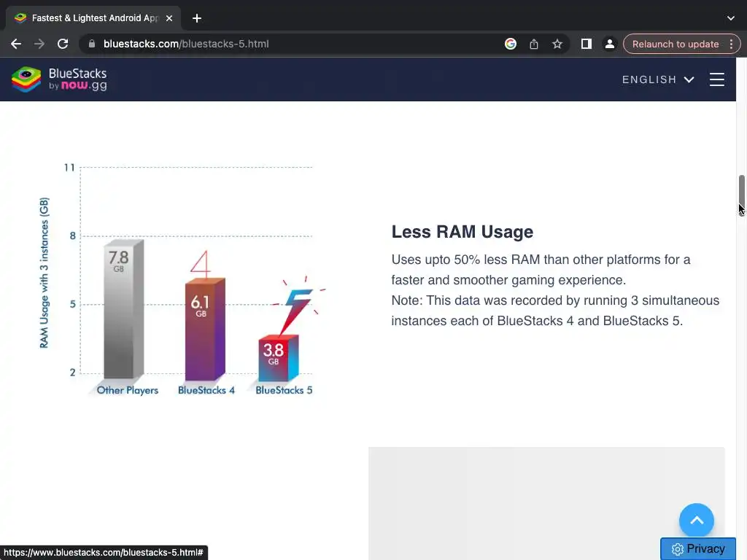Click the BlueStacks logo
The height and width of the screenshot is (560, 747).
click(59, 79)
